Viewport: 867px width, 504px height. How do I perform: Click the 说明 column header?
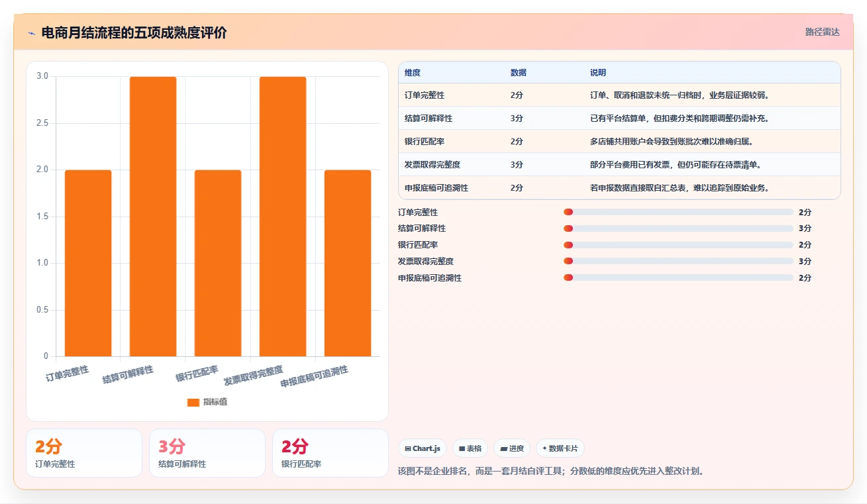tap(598, 73)
